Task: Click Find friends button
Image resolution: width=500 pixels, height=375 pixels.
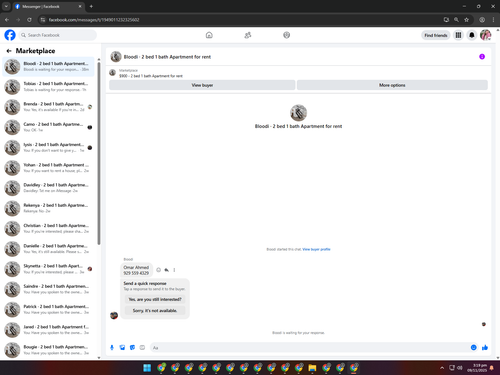Action: coord(436,35)
